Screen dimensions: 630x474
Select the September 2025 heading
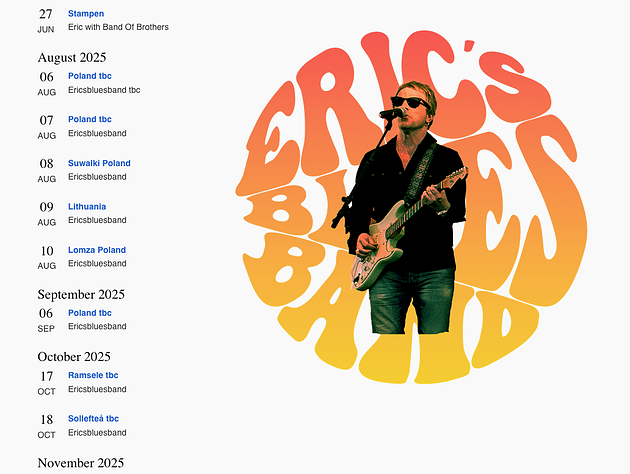point(81,294)
